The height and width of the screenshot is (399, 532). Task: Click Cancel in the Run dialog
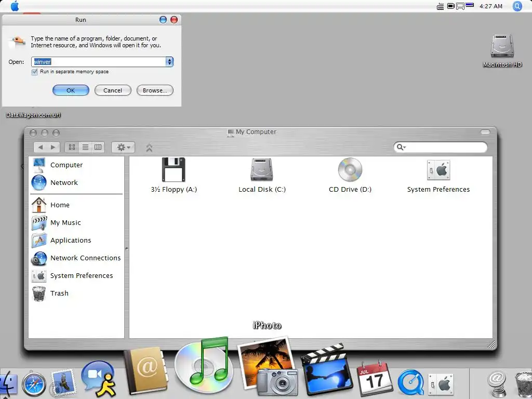pos(113,90)
